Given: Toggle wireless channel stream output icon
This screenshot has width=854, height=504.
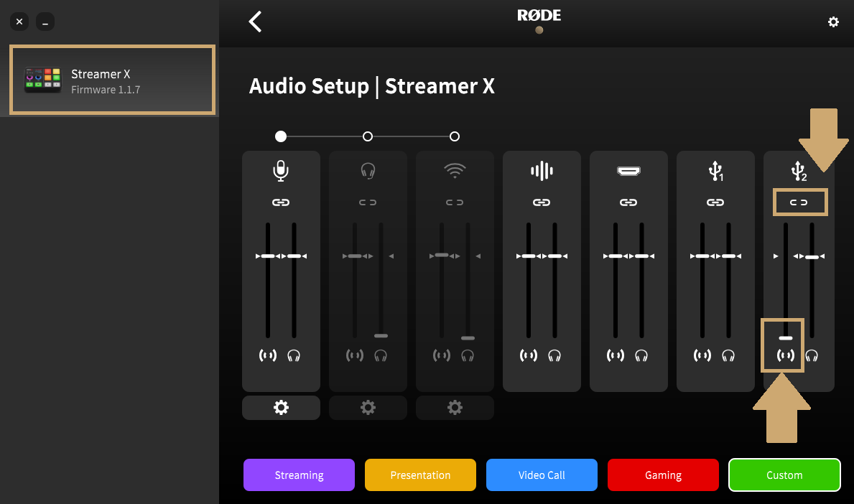Looking at the screenshot, I should click(x=442, y=356).
